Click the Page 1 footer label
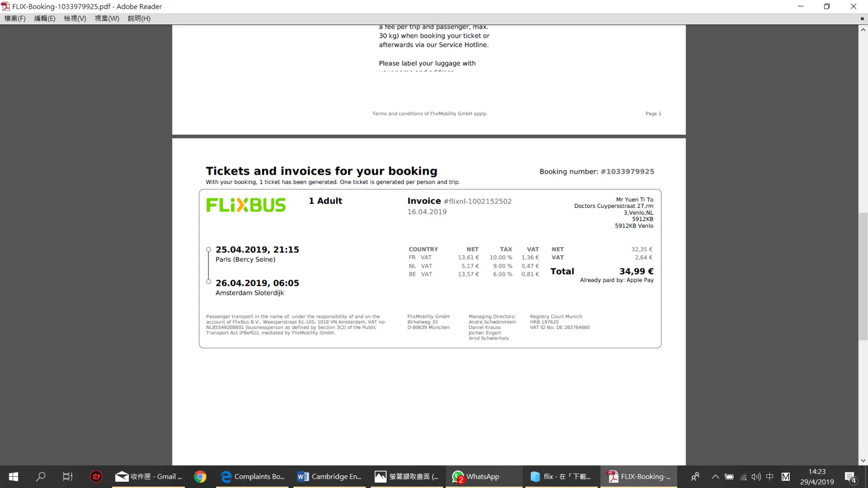Viewport: 868px width, 488px height. pos(653,114)
